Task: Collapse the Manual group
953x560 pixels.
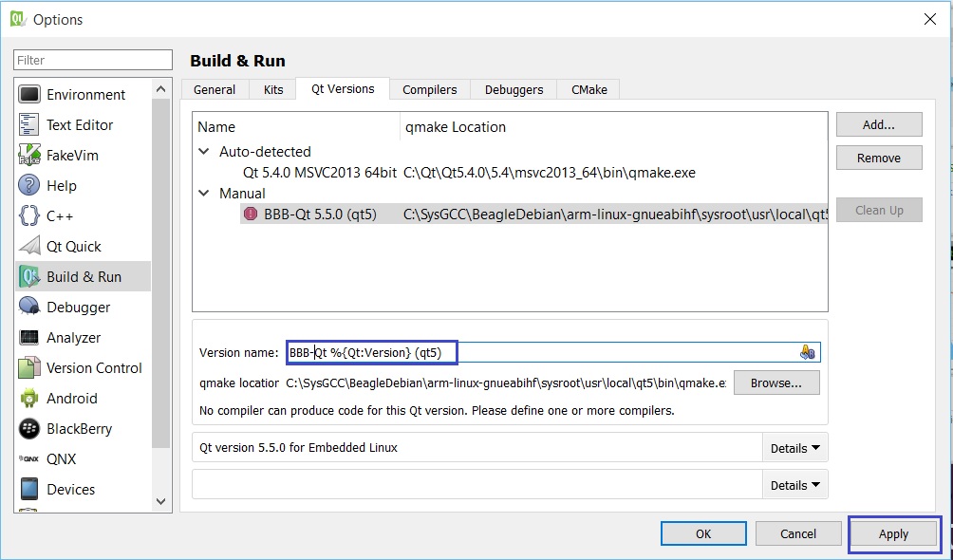Action: coord(204,194)
